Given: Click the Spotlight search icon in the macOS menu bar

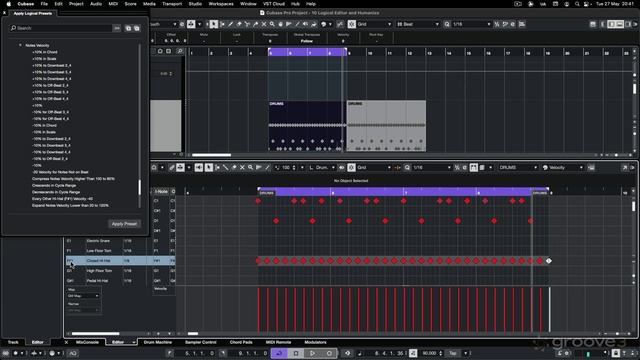Looking at the screenshot, I should click(577, 4).
